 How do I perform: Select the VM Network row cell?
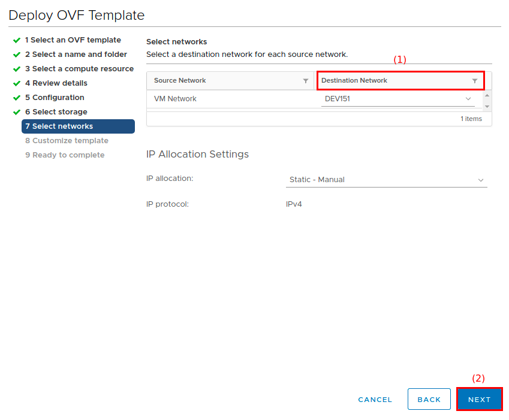coord(175,99)
